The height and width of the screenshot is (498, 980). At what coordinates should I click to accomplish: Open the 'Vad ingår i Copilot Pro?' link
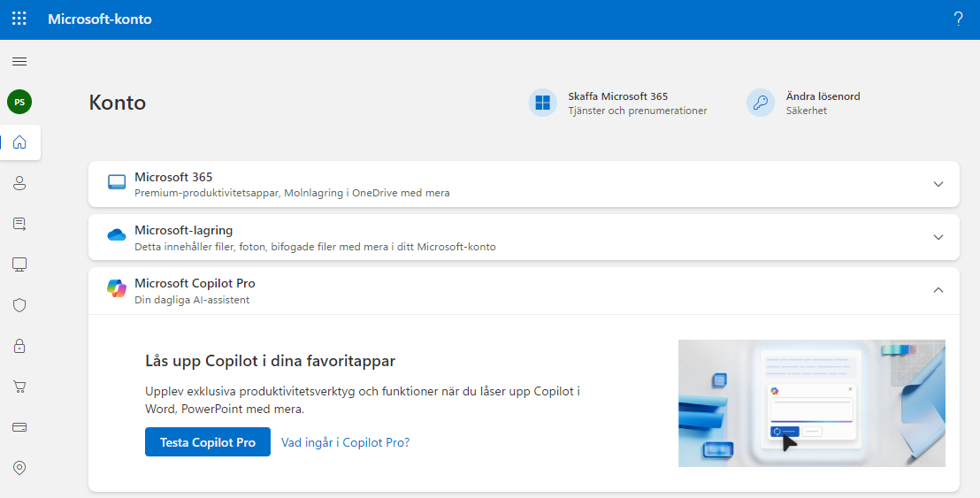pos(345,442)
